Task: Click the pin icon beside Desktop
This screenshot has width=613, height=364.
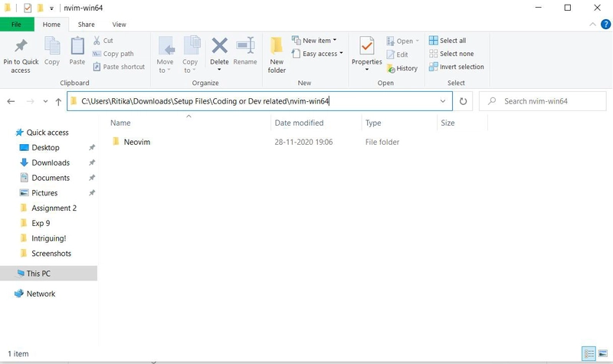Action: pyautogui.click(x=91, y=148)
